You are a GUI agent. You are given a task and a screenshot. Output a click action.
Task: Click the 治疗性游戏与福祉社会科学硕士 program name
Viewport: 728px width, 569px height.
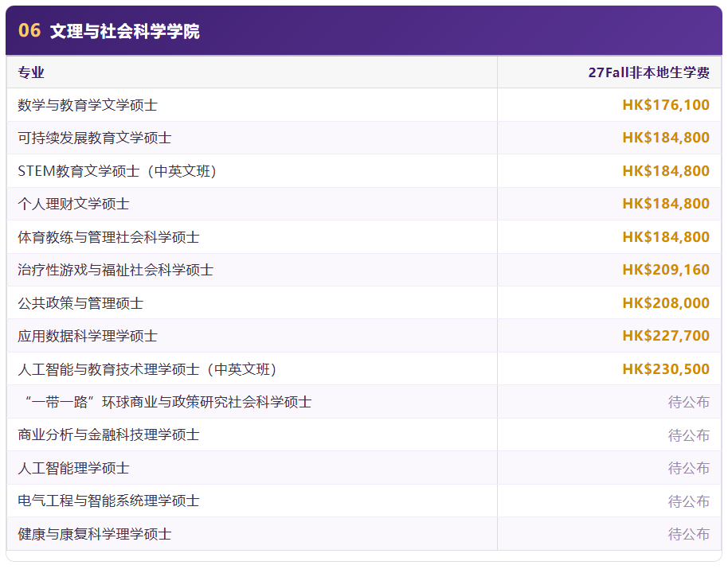[x=115, y=270]
